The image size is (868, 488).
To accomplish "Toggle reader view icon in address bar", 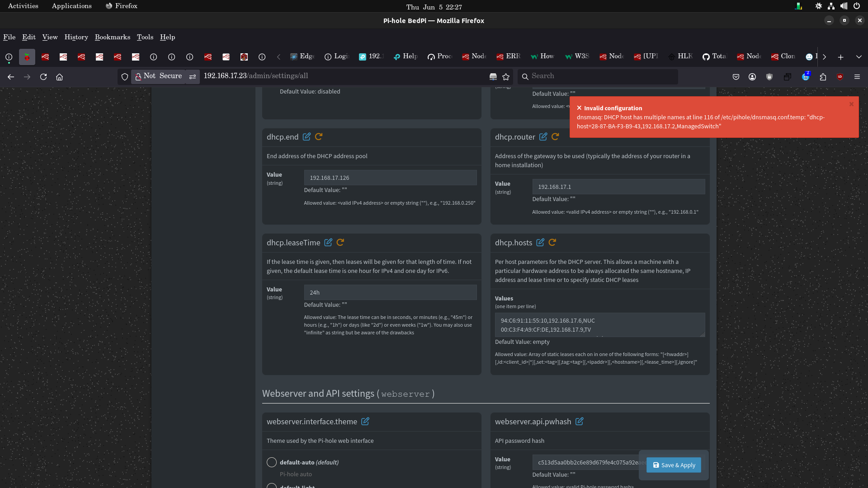I will coord(493,77).
